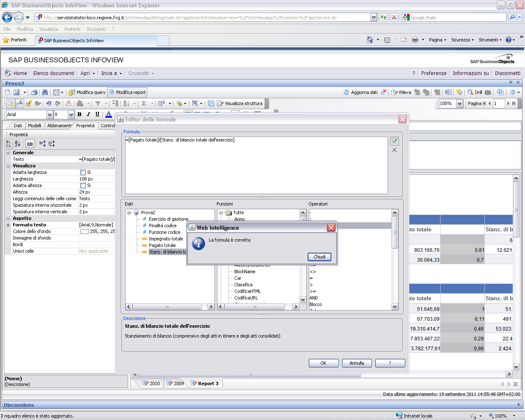Select AND in operators list
This screenshot has width=525, height=420.
click(314, 298)
